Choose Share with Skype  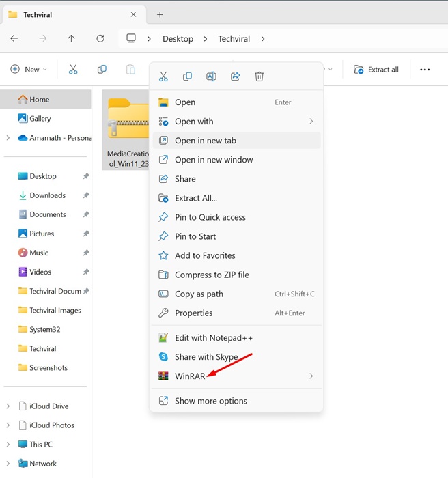pyautogui.click(x=236, y=357)
